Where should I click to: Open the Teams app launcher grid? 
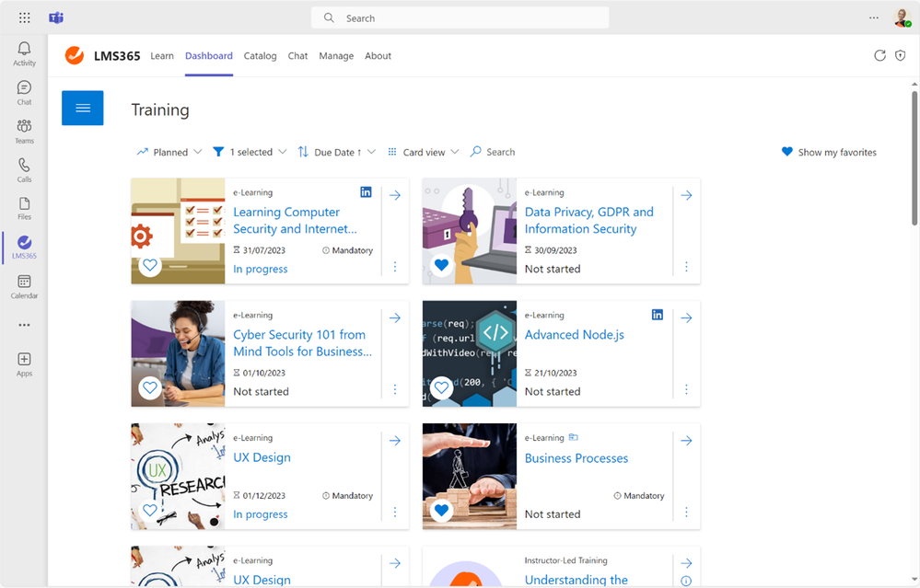(x=24, y=17)
